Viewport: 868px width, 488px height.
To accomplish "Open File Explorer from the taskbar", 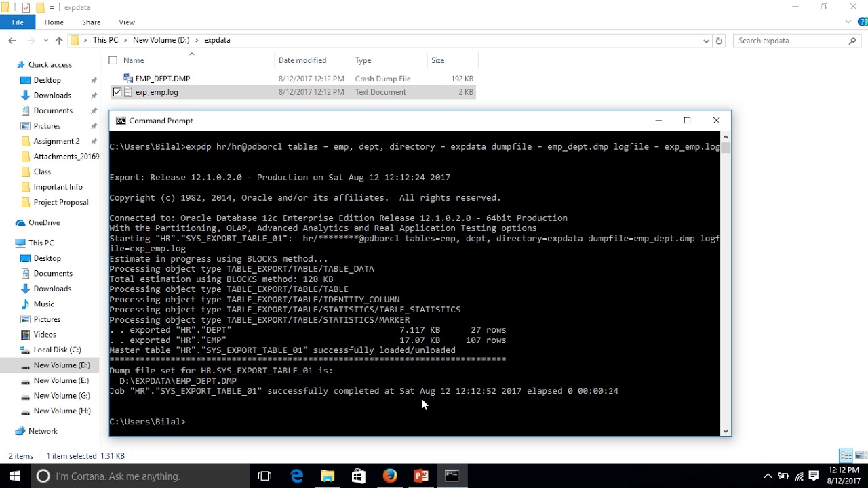I will [x=328, y=476].
